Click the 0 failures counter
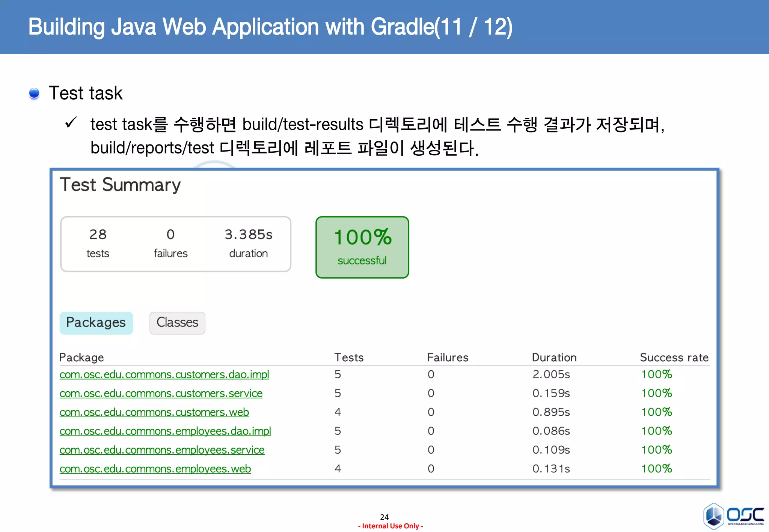This screenshot has height=532, width=769. click(170, 243)
